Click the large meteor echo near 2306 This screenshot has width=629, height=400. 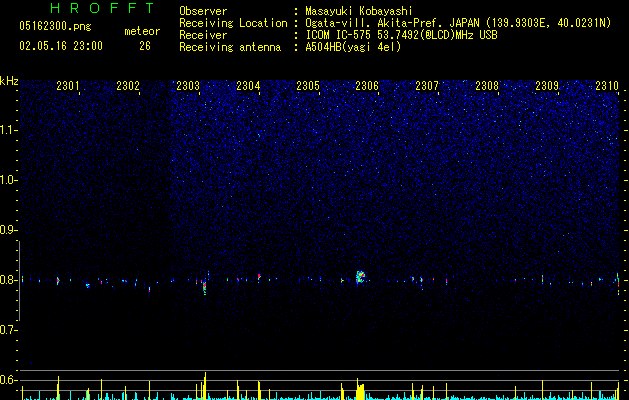point(360,277)
